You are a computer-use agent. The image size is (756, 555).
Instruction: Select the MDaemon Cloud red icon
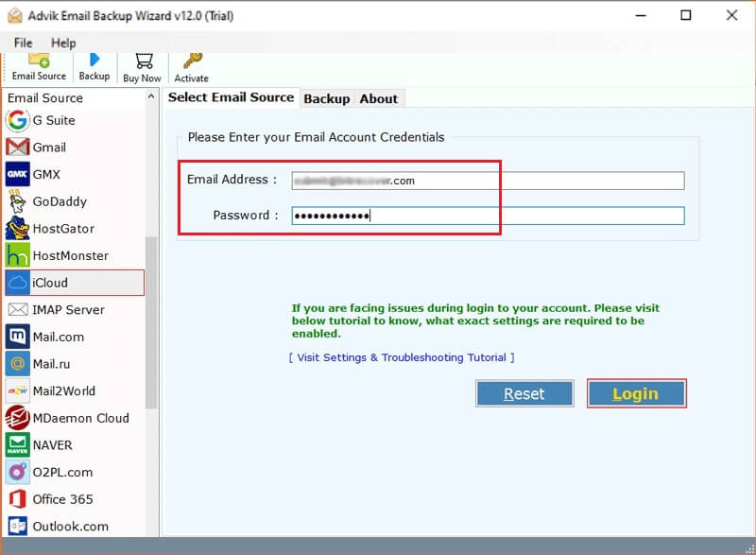[17, 418]
